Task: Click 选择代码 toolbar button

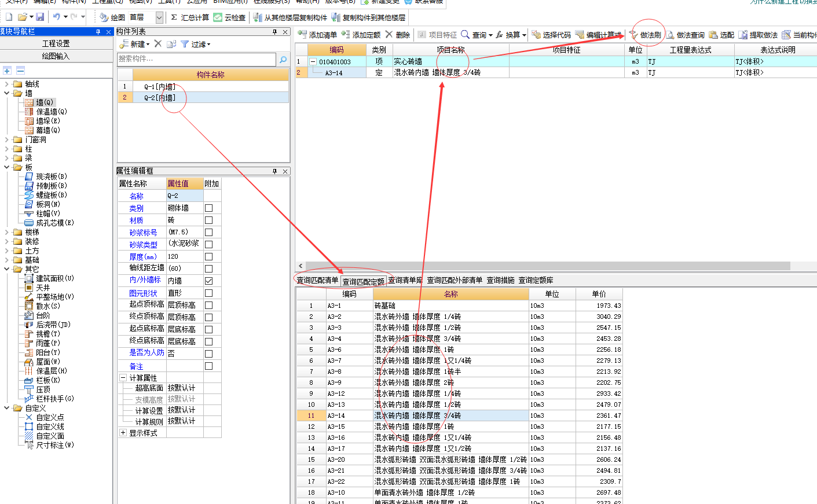Action: pyautogui.click(x=551, y=35)
